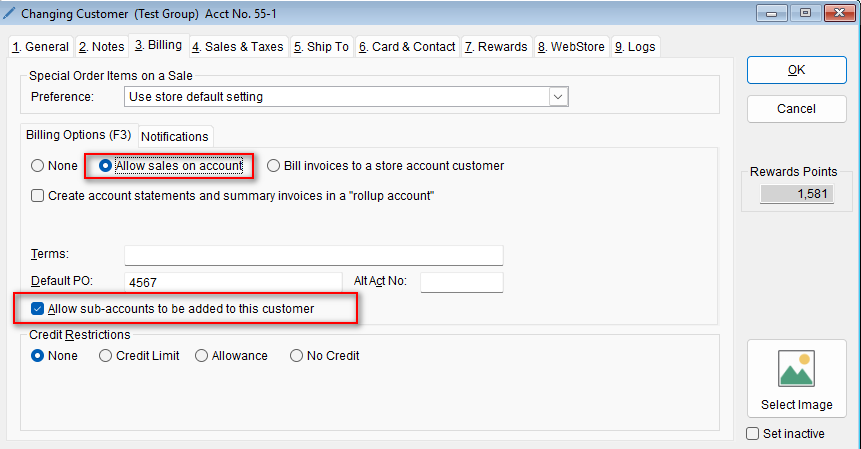861x449 pixels.
Task: Select the None billing option radio
Action: [38, 166]
